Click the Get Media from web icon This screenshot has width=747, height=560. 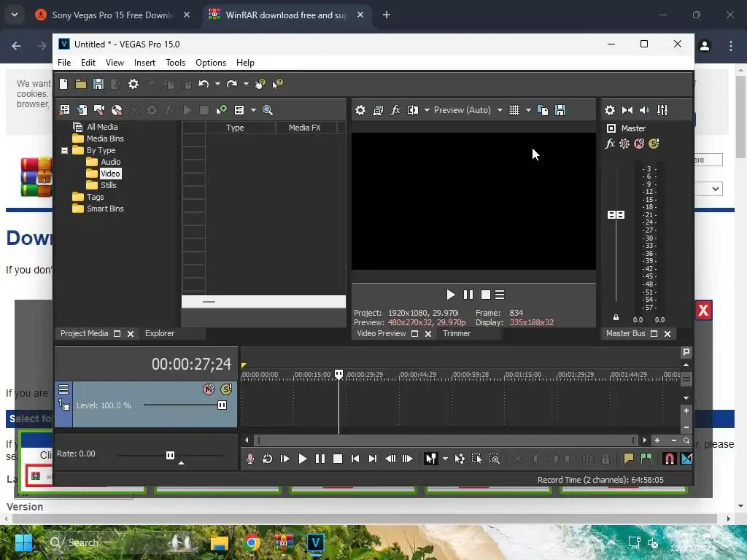click(117, 110)
